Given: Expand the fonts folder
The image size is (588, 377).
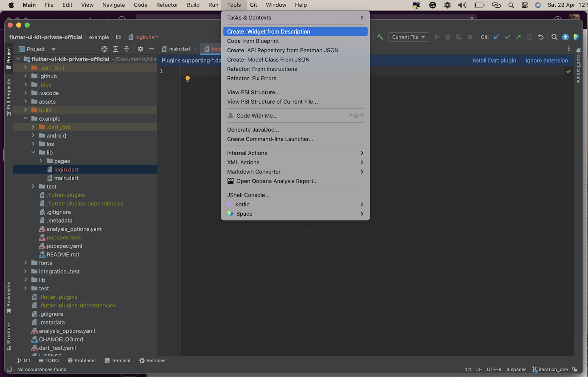Looking at the screenshot, I should click(x=26, y=263).
